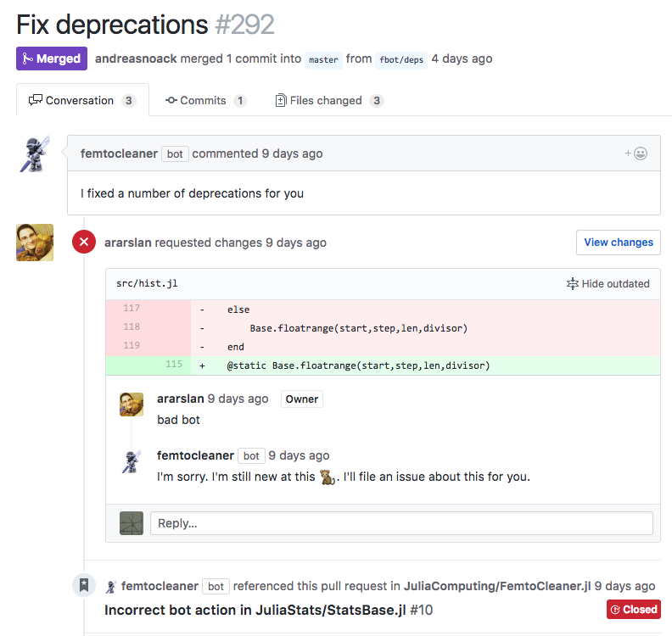
Task: Open ararslan link in requested changes line
Action: (128, 243)
